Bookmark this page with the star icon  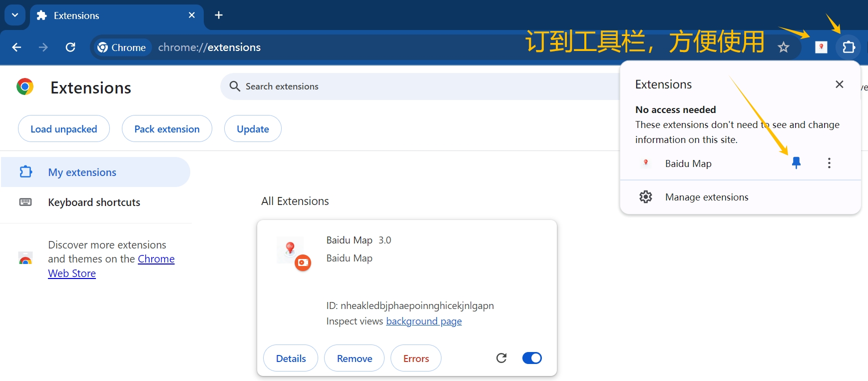[783, 47]
